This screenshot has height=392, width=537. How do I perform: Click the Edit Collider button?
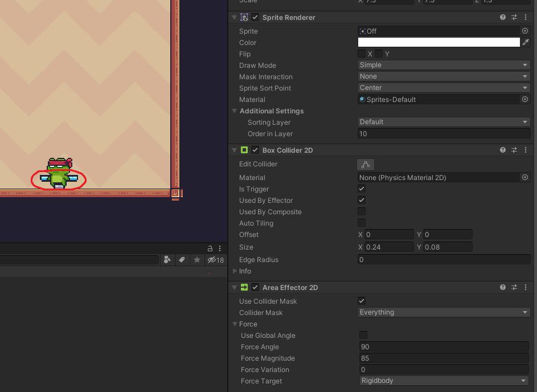[x=366, y=165]
